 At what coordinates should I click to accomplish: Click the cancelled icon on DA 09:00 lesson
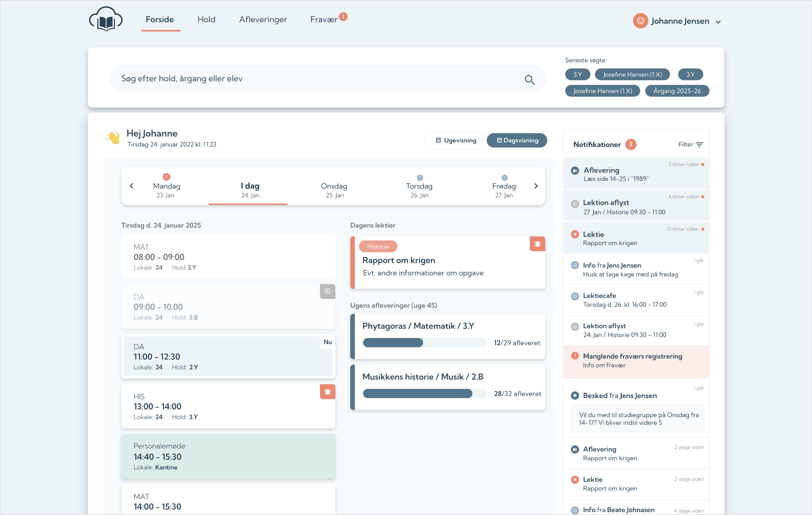coord(328,291)
